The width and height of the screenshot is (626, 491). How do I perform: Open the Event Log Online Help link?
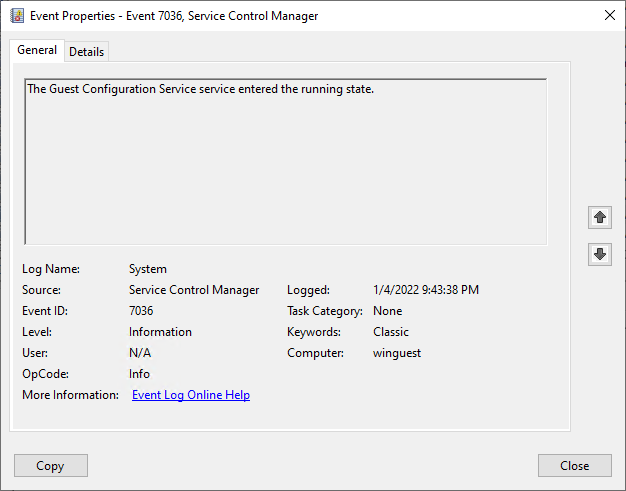click(x=190, y=395)
